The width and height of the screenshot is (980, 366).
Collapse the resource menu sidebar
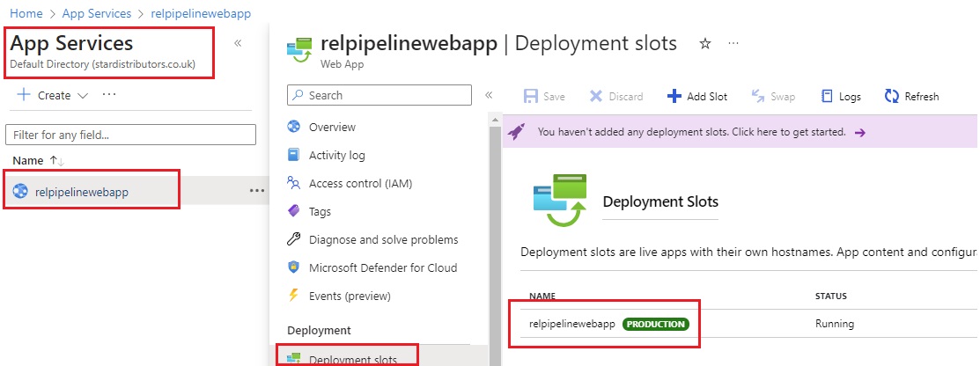click(x=489, y=95)
